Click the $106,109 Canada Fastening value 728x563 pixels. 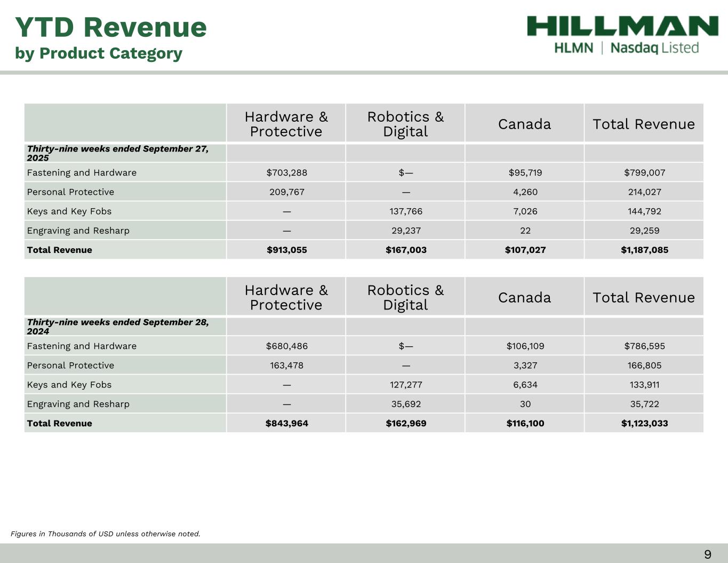(x=525, y=346)
